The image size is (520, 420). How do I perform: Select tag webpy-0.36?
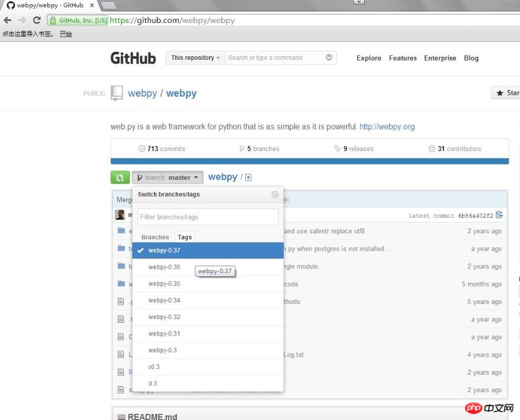[208, 267]
